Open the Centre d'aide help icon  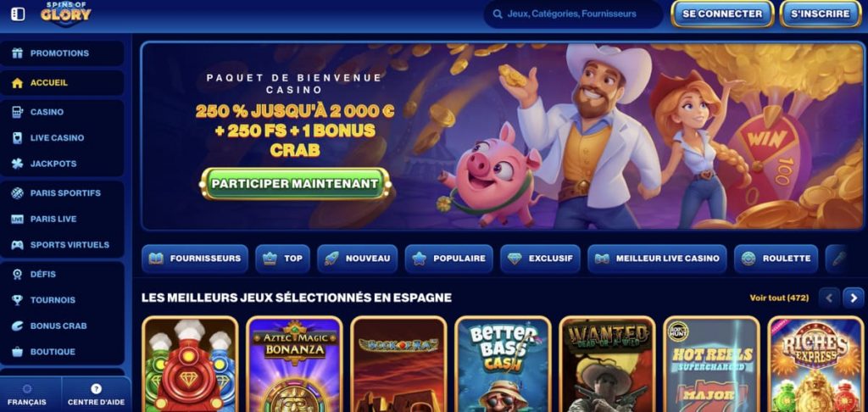[97, 389]
